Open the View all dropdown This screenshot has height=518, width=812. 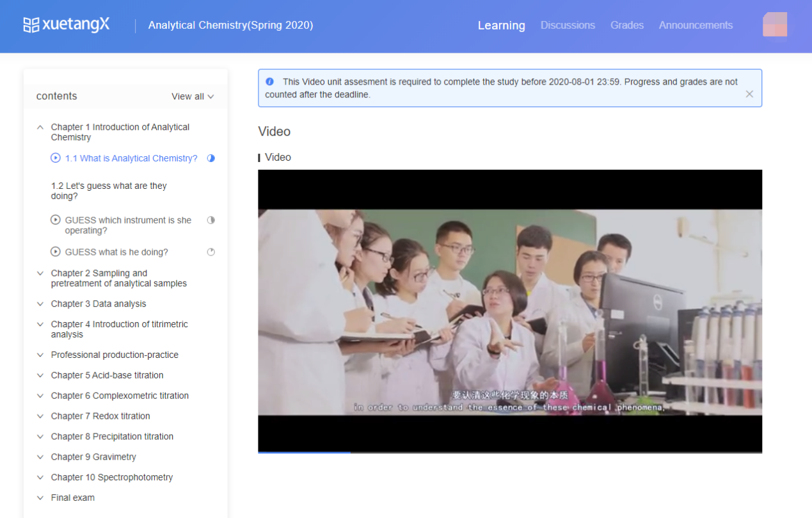click(x=192, y=97)
